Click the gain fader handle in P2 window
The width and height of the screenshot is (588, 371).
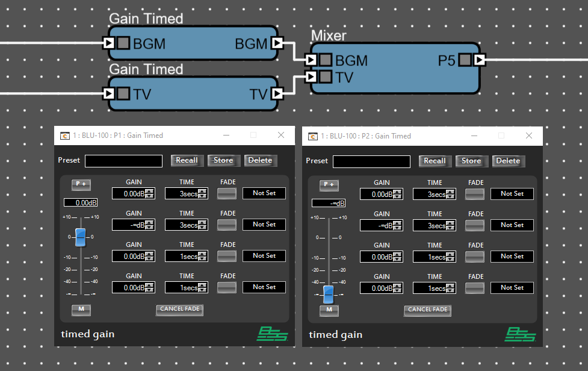click(329, 295)
